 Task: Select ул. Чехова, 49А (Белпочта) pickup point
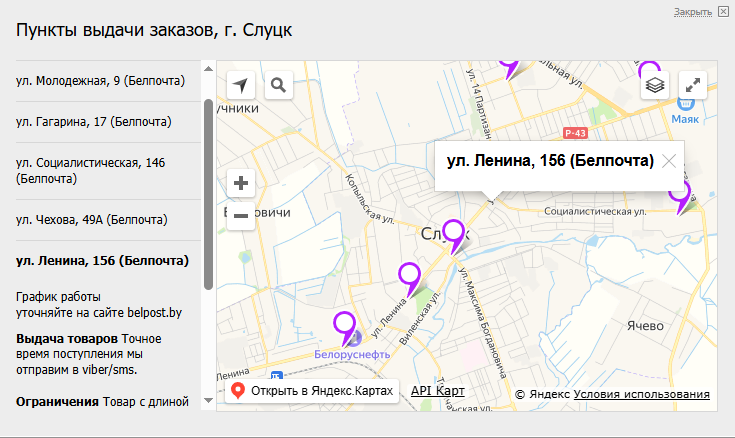92,220
